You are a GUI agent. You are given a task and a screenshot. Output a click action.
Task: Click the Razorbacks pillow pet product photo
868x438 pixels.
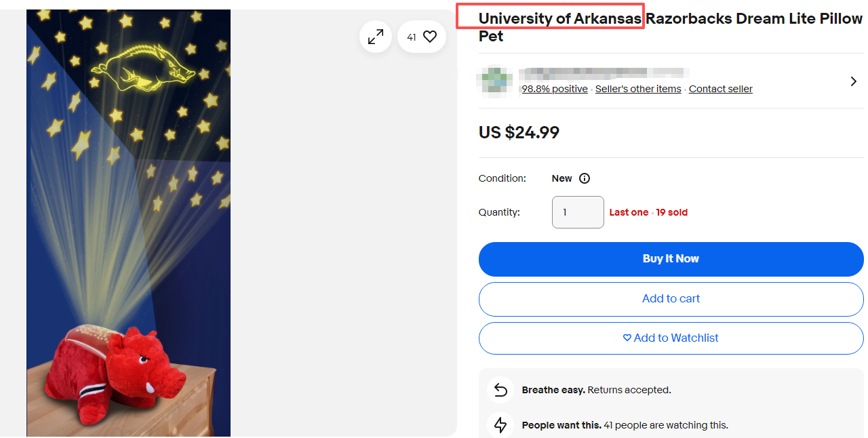coord(129,222)
